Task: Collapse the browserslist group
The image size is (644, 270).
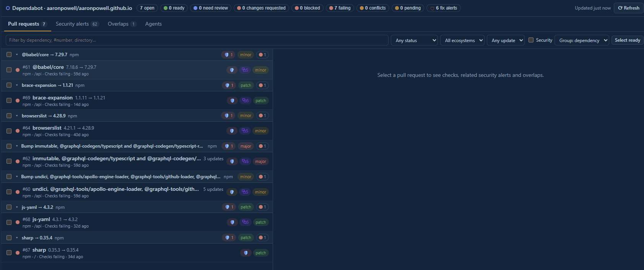Action: [17, 115]
